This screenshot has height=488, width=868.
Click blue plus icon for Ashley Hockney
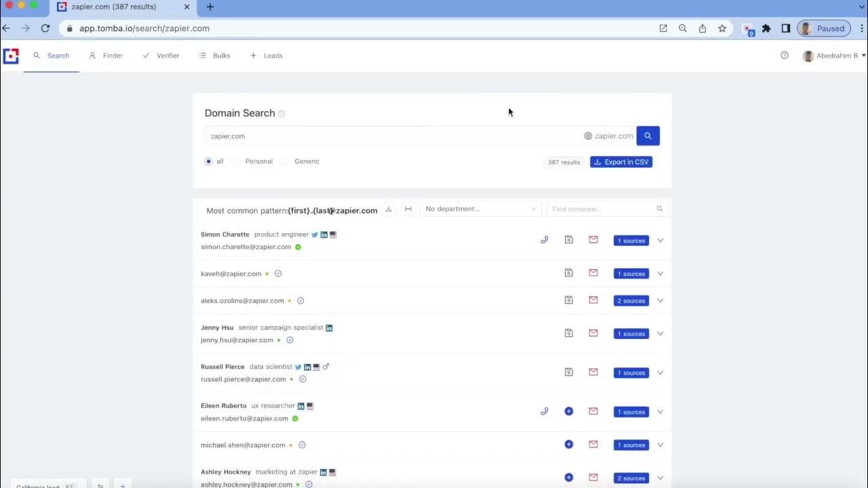pos(569,478)
